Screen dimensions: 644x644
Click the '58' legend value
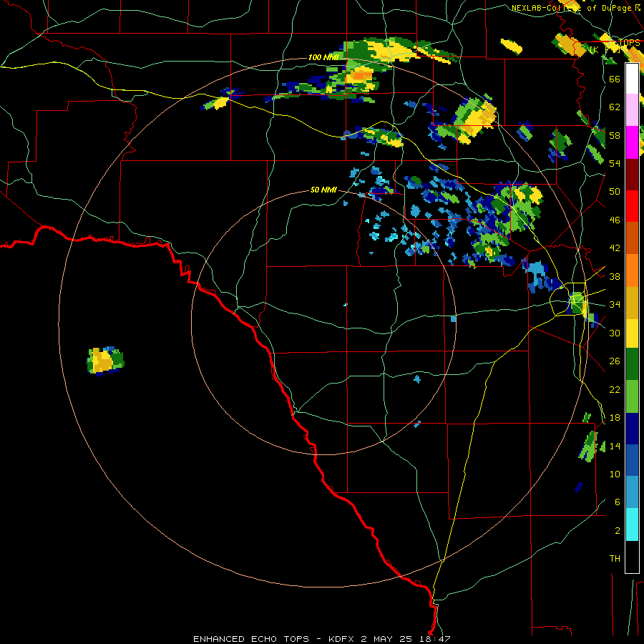pos(615,135)
